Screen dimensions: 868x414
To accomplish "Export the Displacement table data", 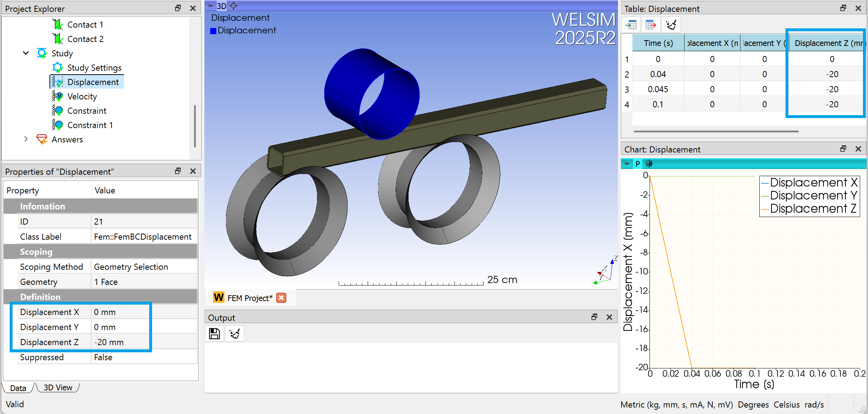I will click(651, 24).
